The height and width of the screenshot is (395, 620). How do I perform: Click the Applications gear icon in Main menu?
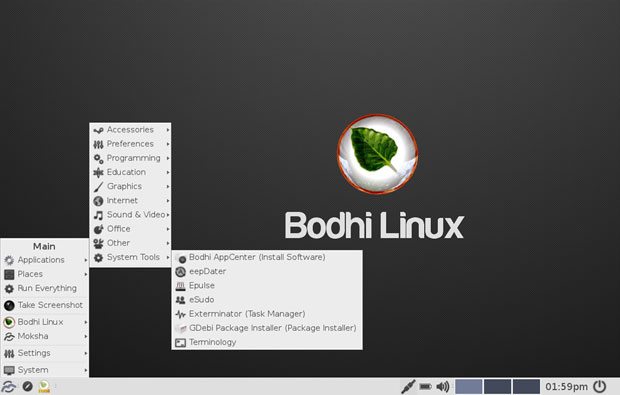9,260
